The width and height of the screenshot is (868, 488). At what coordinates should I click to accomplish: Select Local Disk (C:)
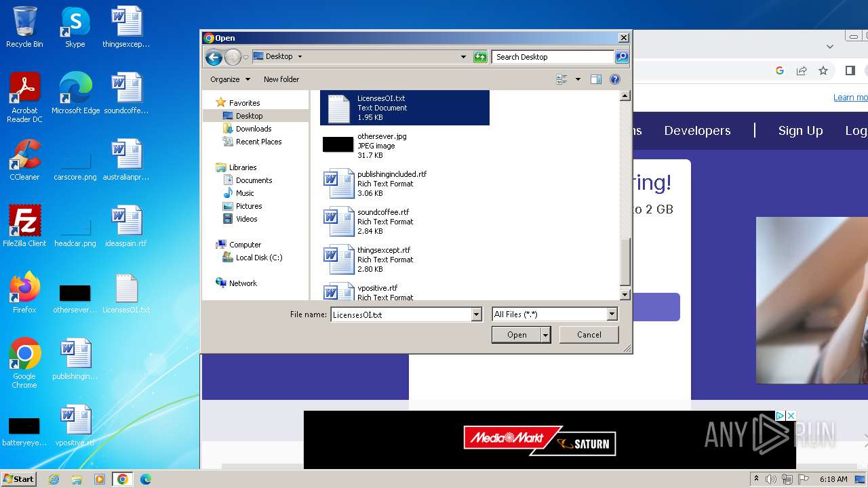coord(258,258)
